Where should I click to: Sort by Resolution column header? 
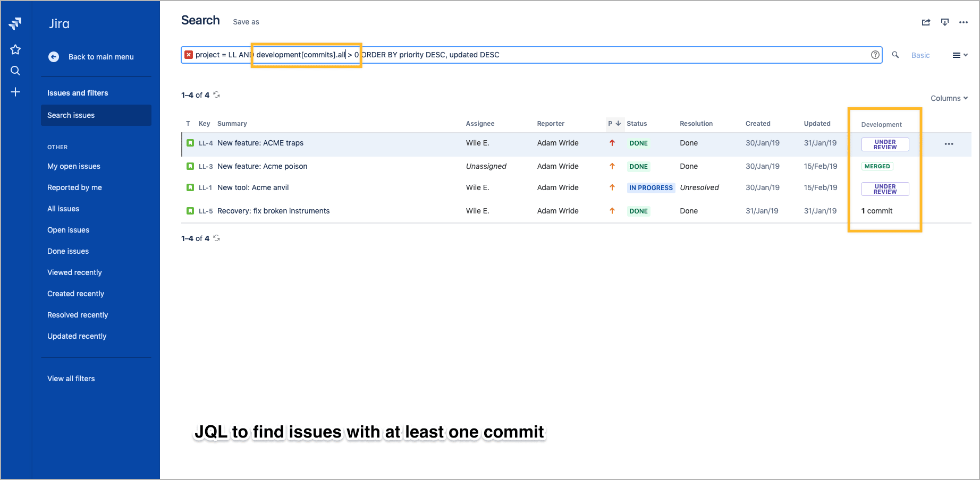click(x=696, y=124)
